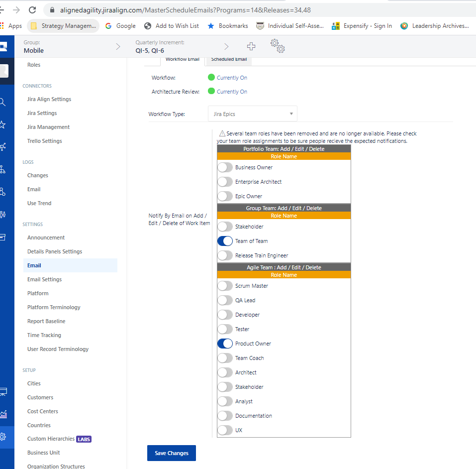The width and height of the screenshot is (476, 469).
Task: Open Announcement in sidebar
Action: click(x=46, y=237)
